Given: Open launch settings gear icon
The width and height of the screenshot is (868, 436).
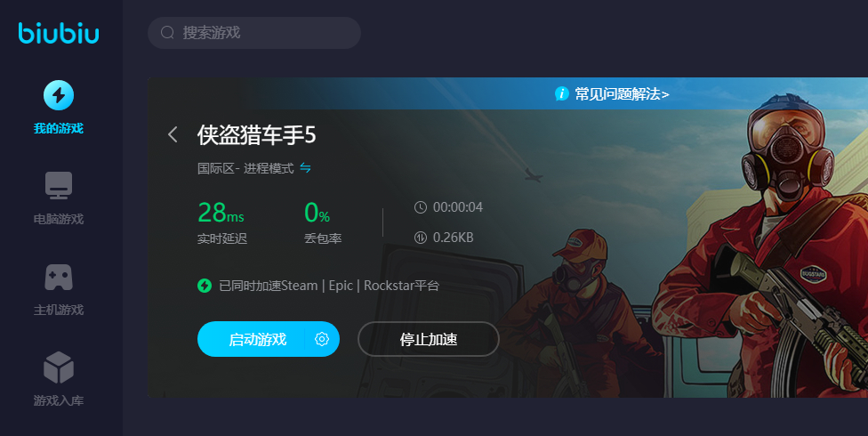Looking at the screenshot, I should [322, 339].
